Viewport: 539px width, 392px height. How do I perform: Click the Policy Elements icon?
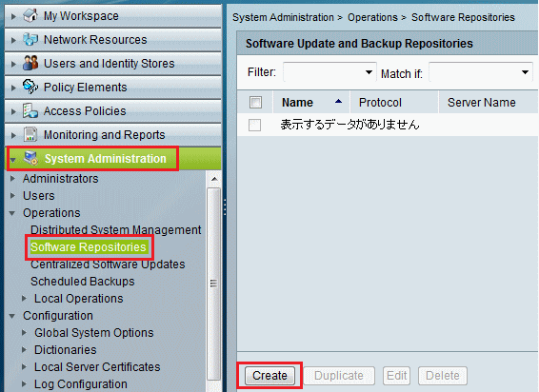(x=30, y=87)
